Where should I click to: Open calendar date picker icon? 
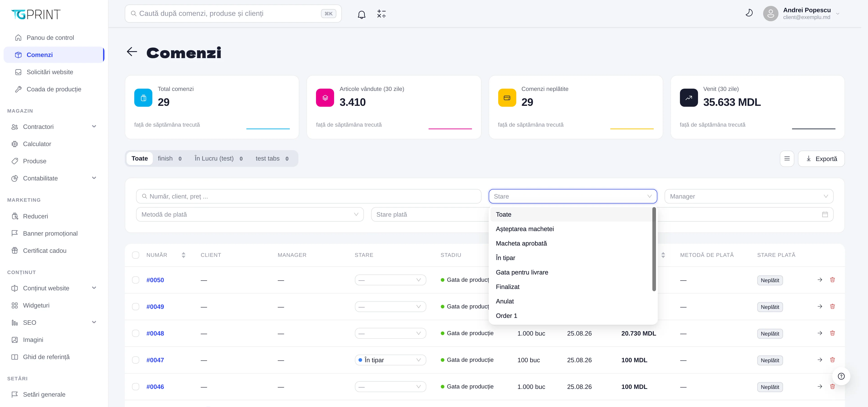(x=825, y=214)
